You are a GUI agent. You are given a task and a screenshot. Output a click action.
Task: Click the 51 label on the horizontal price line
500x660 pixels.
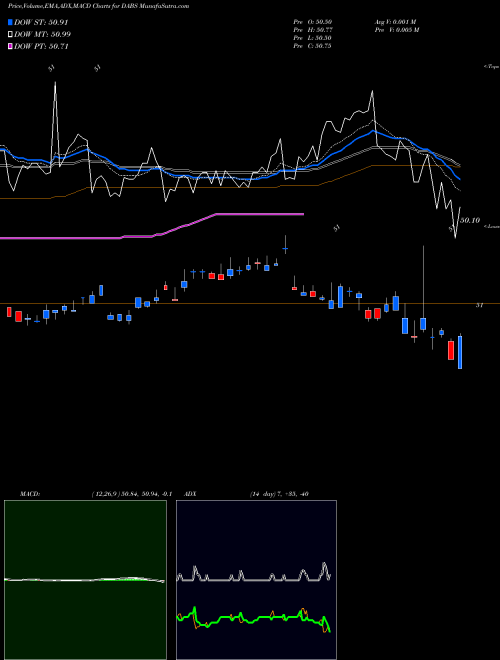point(479,306)
